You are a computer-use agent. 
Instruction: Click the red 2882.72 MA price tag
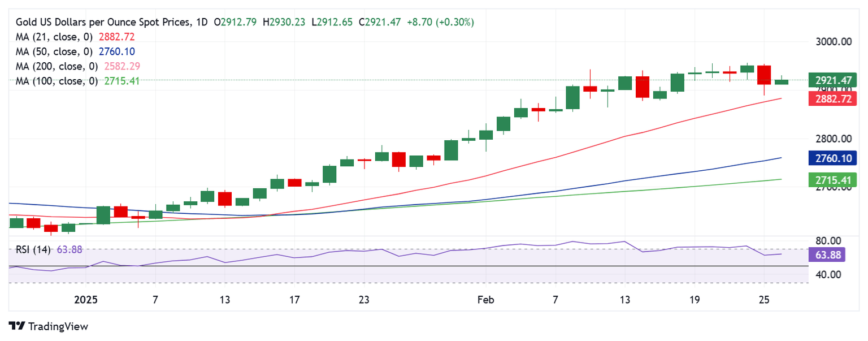coord(832,99)
